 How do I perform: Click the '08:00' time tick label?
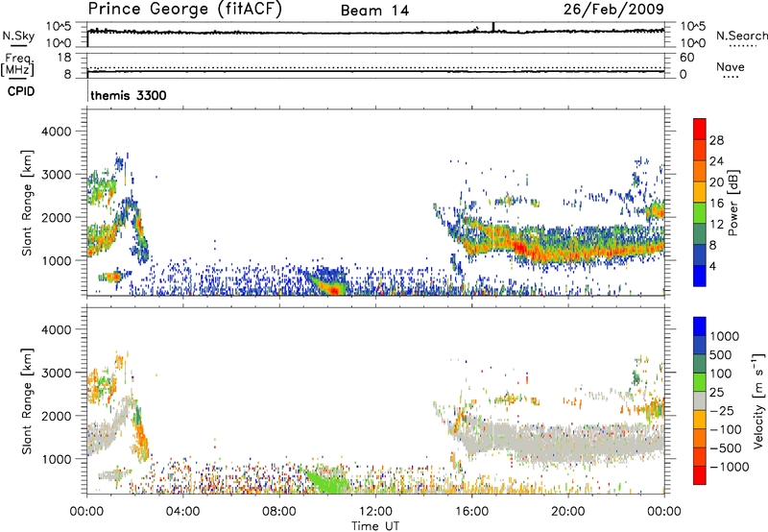[278, 512]
